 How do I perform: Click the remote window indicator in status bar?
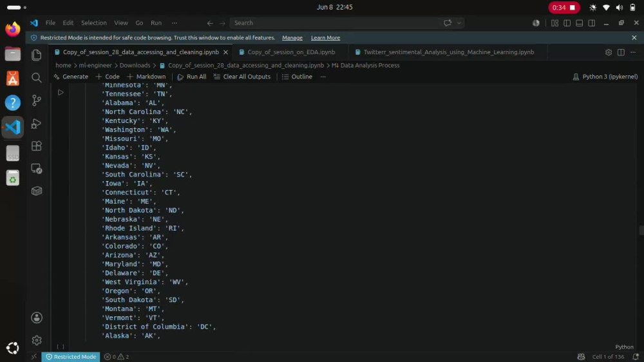[x=34, y=357]
